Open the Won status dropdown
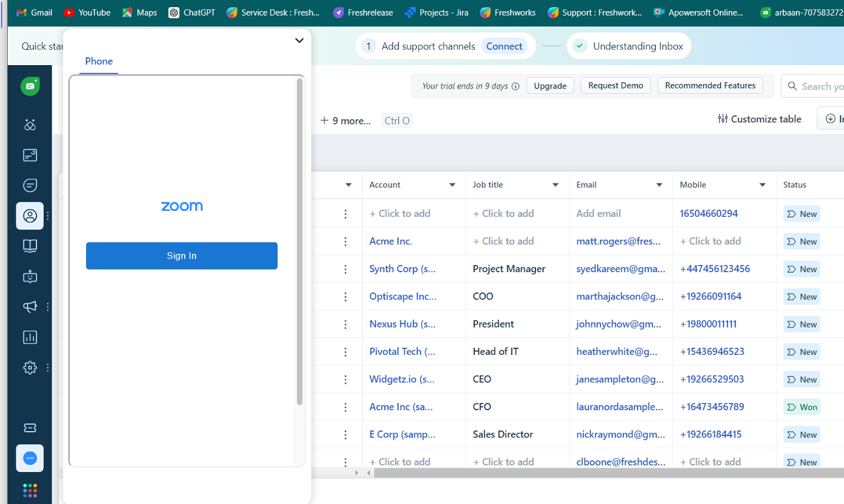The height and width of the screenshot is (504, 844). pyautogui.click(x=802, y=407)
